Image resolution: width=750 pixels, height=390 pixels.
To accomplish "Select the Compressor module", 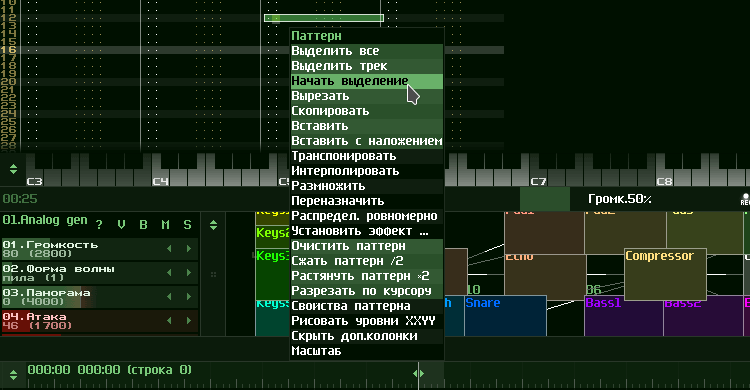I will 665,275.
